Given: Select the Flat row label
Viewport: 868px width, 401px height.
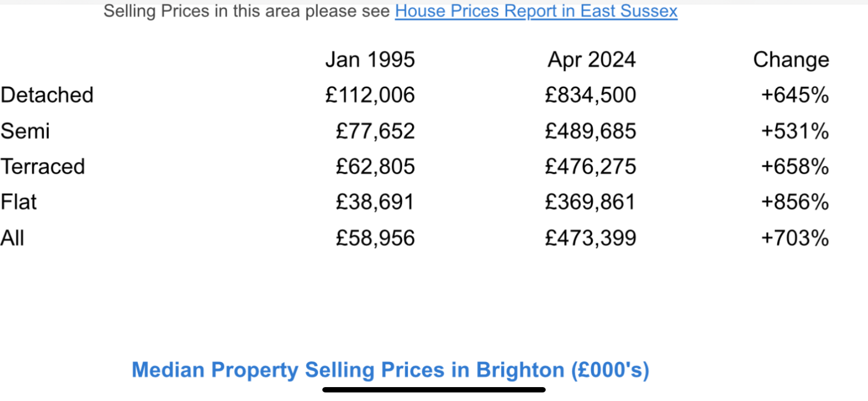Looking at the screenshot, I should 19,202.
